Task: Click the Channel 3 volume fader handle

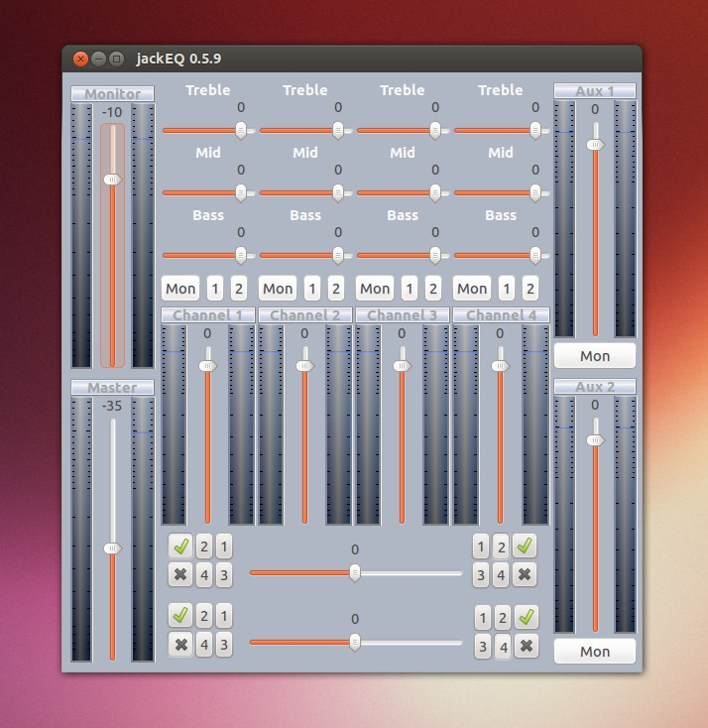Action: 402,366
